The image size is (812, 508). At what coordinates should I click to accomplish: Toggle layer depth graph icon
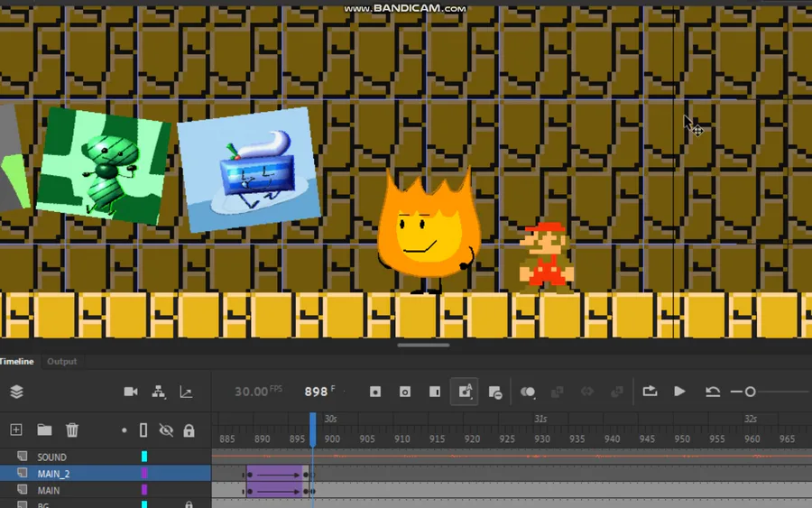click(x=186, y=392)
